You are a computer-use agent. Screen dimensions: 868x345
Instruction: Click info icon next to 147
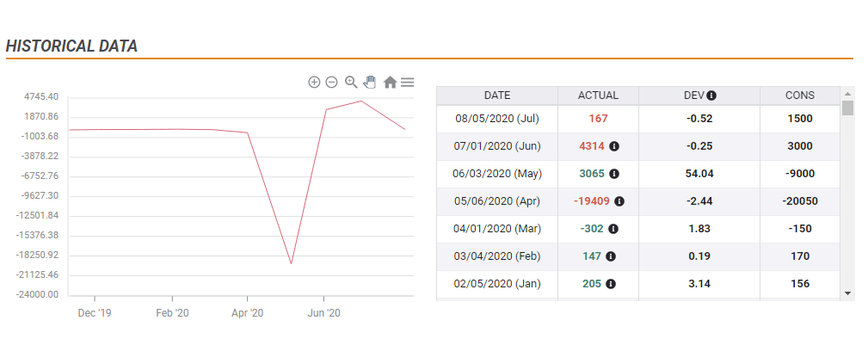[611, 256]
